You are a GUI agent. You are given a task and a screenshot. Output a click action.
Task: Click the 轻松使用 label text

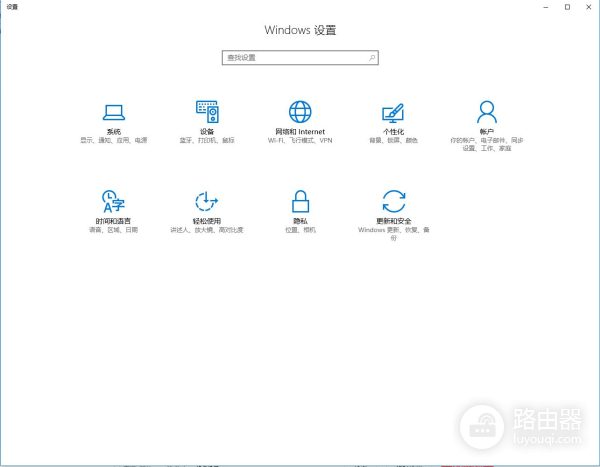207,221
